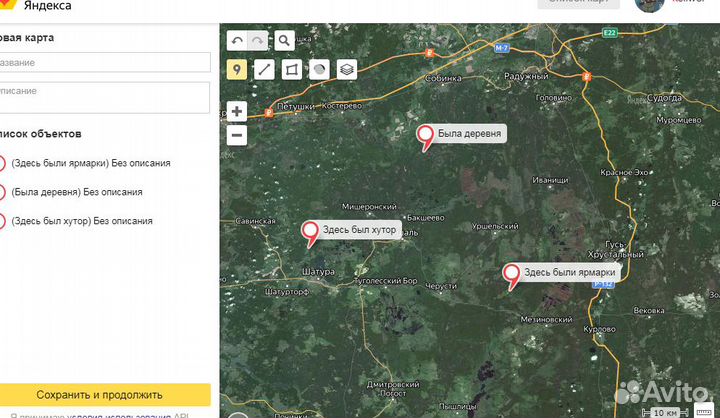The width and height of the screenshot is (720, 418).
Task: Zoom in with the plus button
Action: 237,111
